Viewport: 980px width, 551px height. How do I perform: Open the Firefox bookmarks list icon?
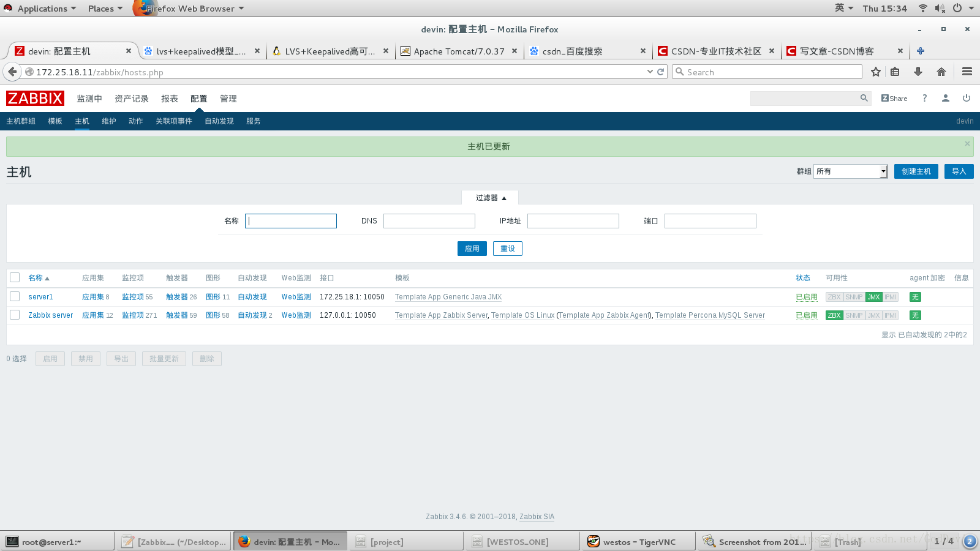(895, 72)
